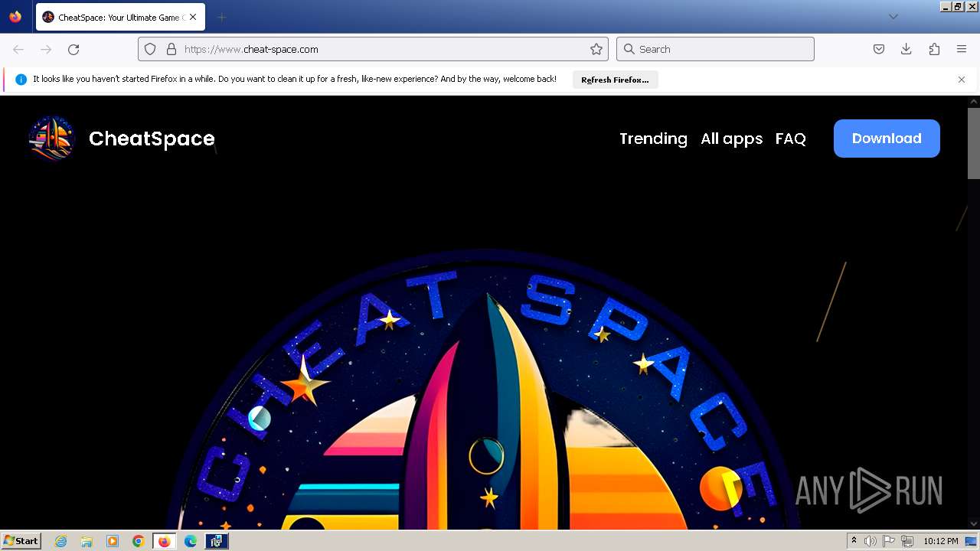Click the CheatSpace rocket logo icon
The width and height of the screenshot is (980, 551).
52,139
